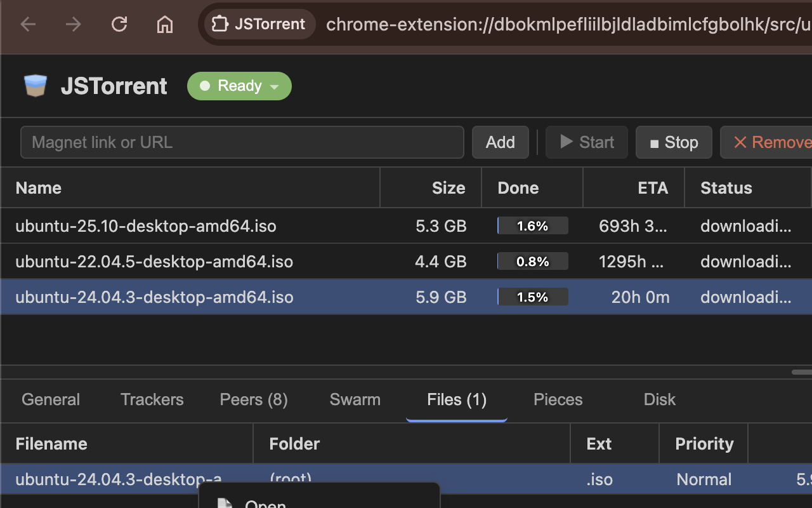The height and width of the screenshot is (508, 812).
Task: Open the Peers (8) tab
Action: (x=254, y=399)
